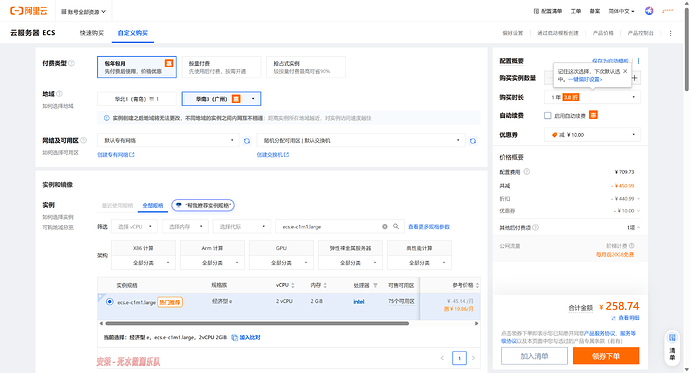Screen dimensions: 690x373
Task: Refresh the VPC network list
Action: coord(247,141)
